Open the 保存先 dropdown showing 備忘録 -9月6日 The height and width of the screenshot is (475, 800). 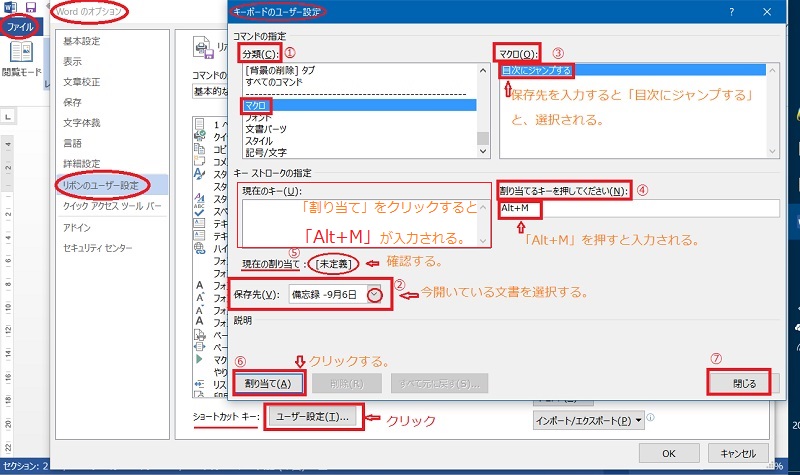[335, 294]
